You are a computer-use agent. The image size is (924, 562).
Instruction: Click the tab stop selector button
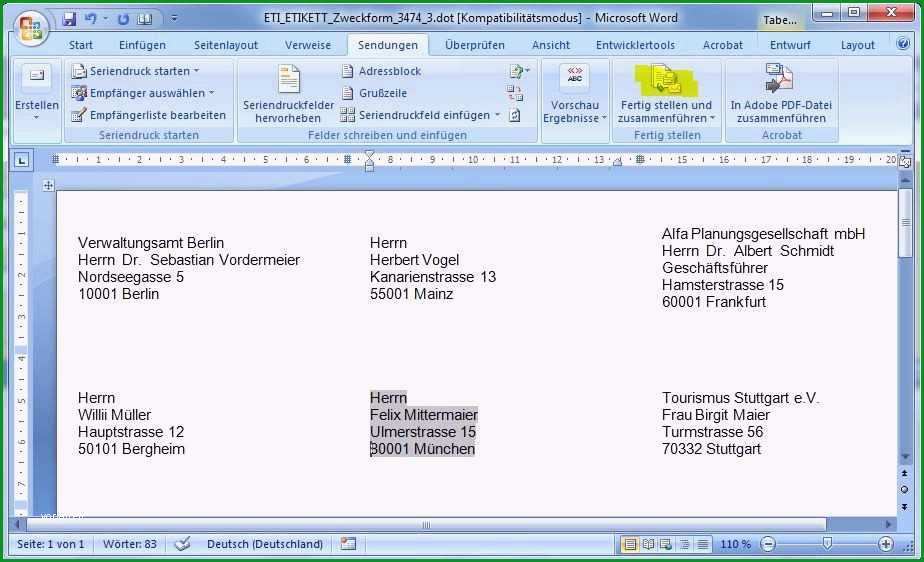pos(22,160)
